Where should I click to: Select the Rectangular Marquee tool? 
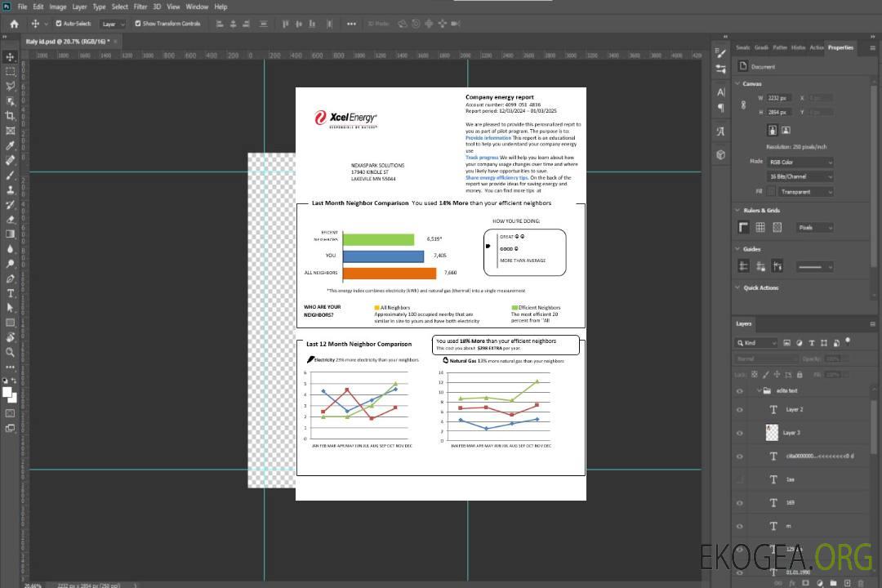(10, 72)
